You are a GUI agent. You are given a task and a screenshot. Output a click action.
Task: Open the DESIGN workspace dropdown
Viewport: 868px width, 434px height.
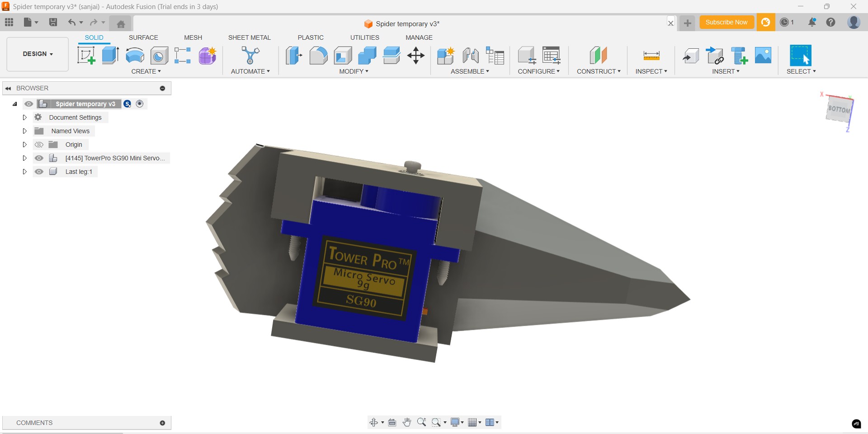click(38, 54)
